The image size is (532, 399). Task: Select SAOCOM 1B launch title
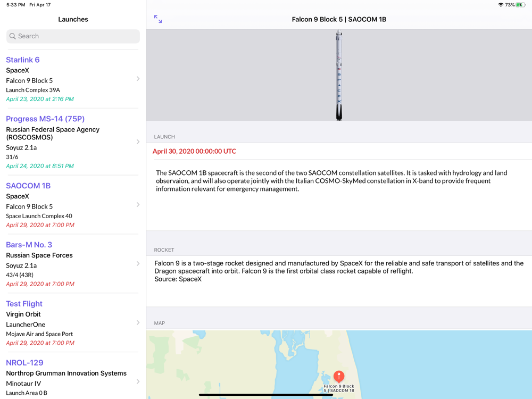[28, 186]
